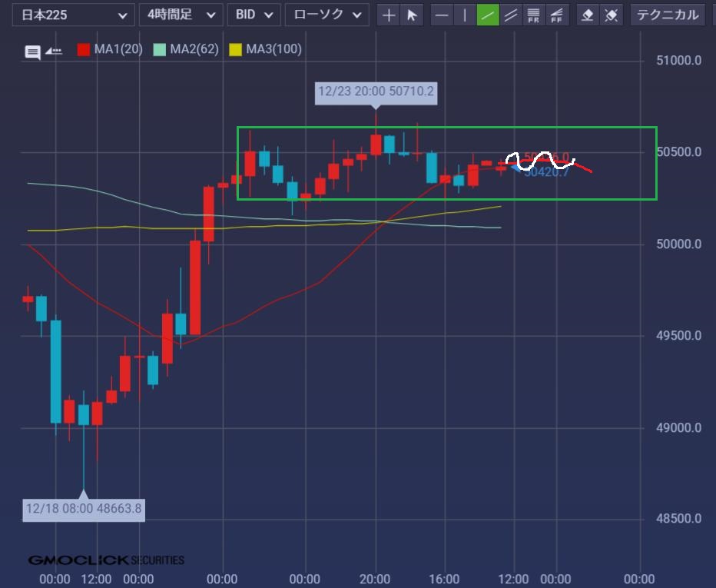Select the Fibonacci fan FF tool
The height and width of the screenshot is (588, 716).
pos(557,15)
